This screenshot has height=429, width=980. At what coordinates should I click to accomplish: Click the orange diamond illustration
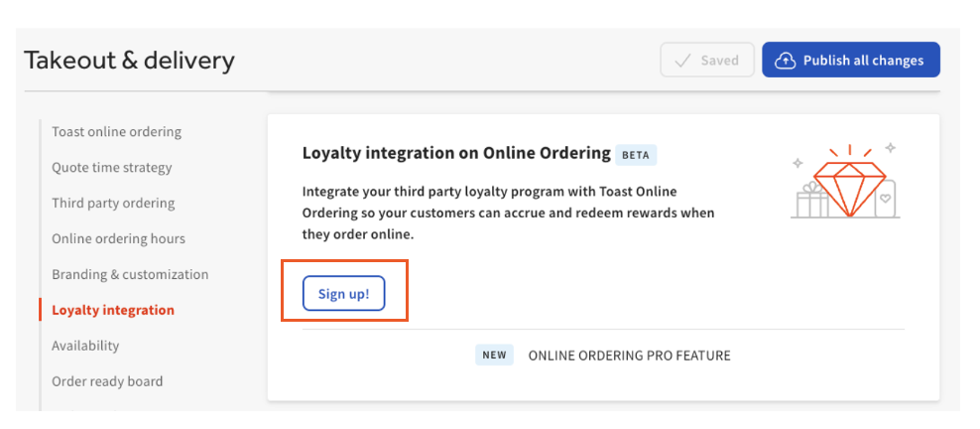click(850, 183)
